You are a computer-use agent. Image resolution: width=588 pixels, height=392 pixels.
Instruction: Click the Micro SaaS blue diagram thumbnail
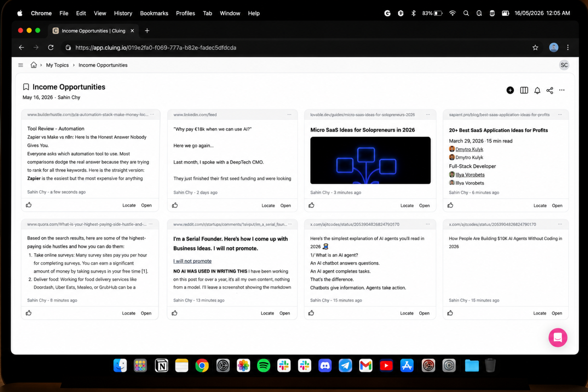pyautogui.click(x=370, y=161)
